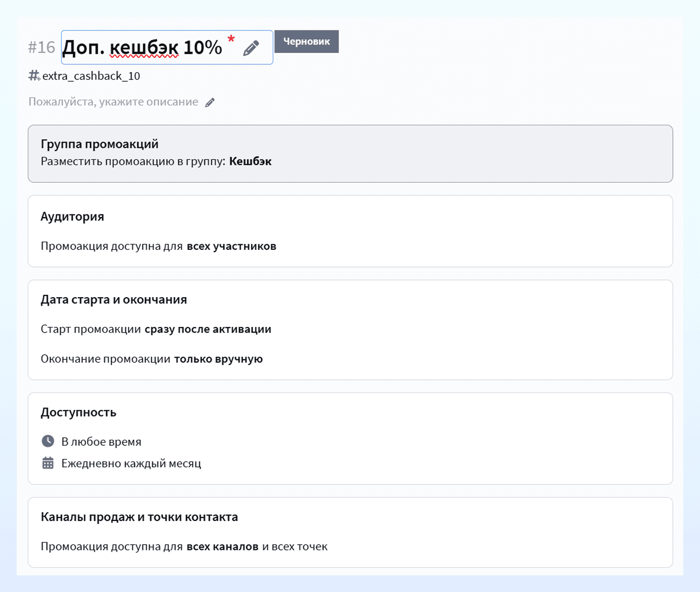Click 'Пожалуйста, укажите описание' placeholder
Image resolution: width=700 pixels, height=592 pixels.
[113, 102]
